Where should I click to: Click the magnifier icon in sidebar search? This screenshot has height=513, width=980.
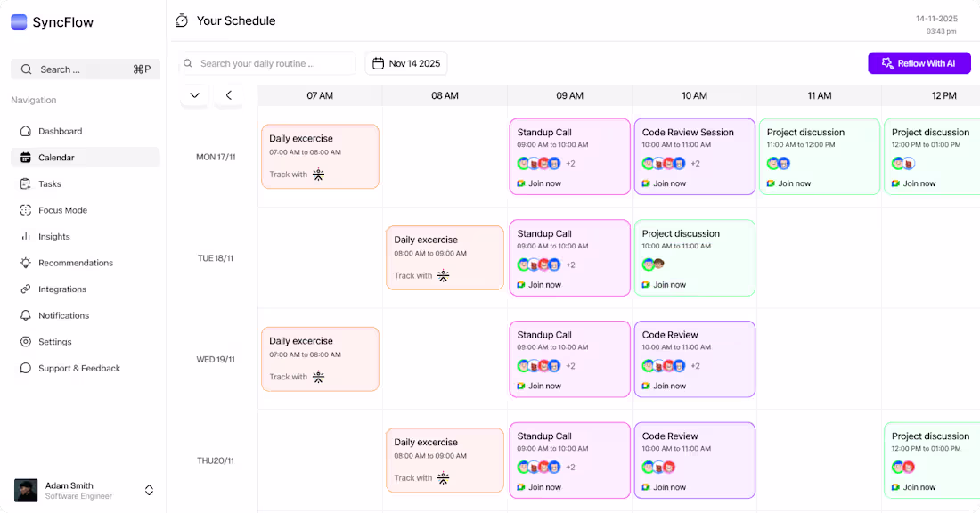click(26, 69)
